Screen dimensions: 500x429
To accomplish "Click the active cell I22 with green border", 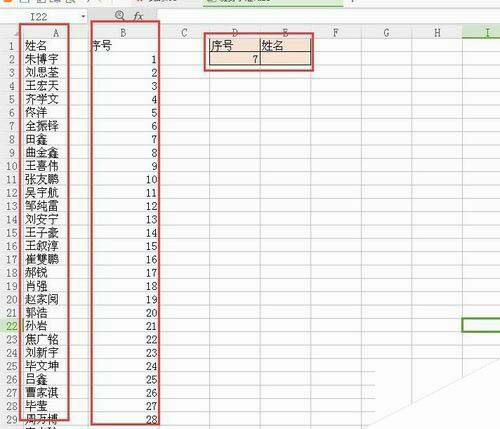I will point(481,325).
